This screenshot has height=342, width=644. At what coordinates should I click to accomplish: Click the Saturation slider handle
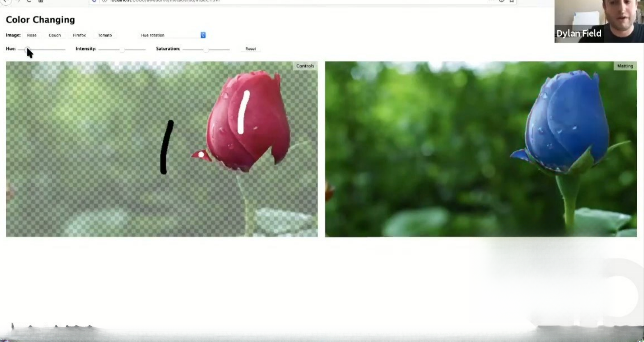coord(206,50)
